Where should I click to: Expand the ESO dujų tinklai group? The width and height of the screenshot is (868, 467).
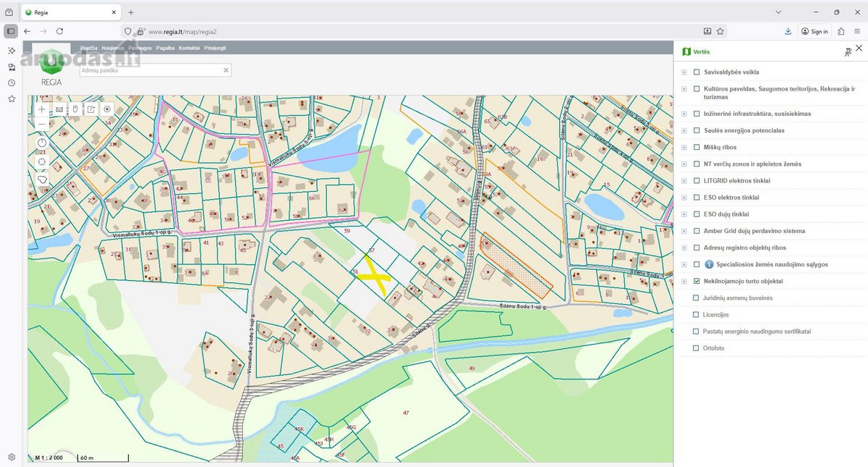pos(684,214)
